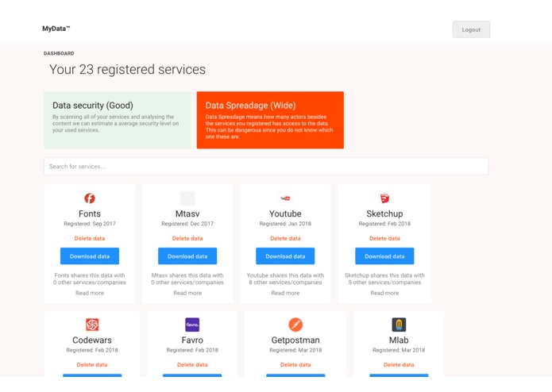Screen dimensions: 552x392
Task: Select the Mlab service name
Action: pos(399,340)
